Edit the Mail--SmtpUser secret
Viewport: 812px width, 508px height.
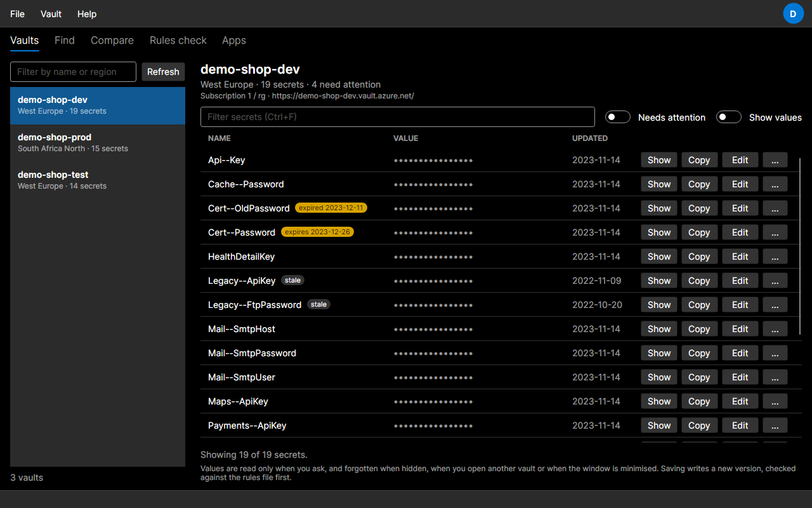tap(740, 377)
